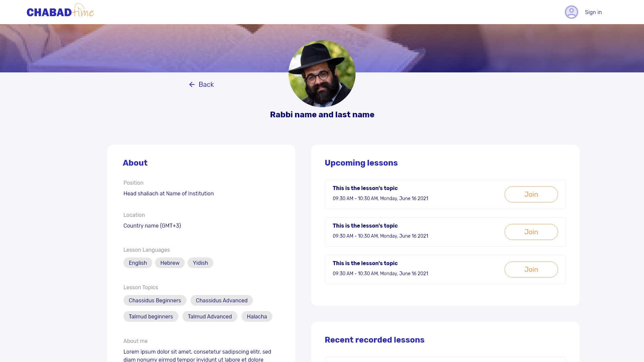This screenshot has height=362, width=644.
Task: Click the Chassidus Advanced topic tag
Action: 222,300
